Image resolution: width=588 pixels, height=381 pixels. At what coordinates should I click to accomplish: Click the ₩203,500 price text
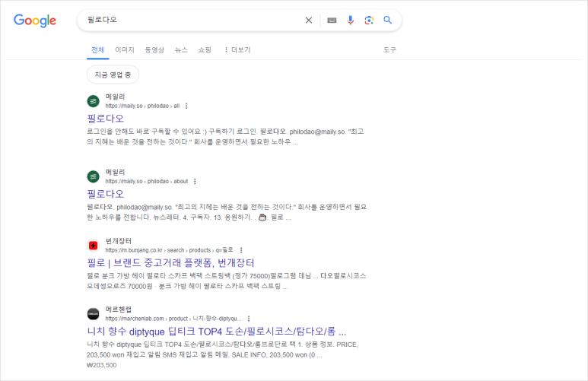[102, 365]
